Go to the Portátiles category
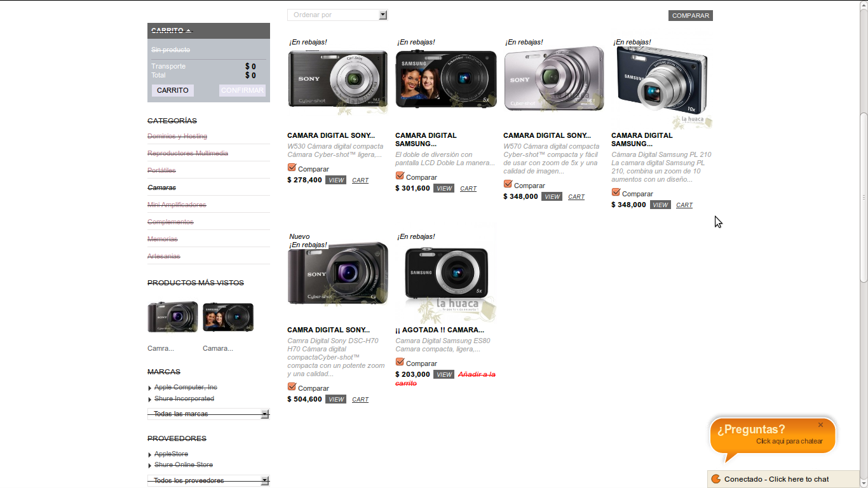 161,171
